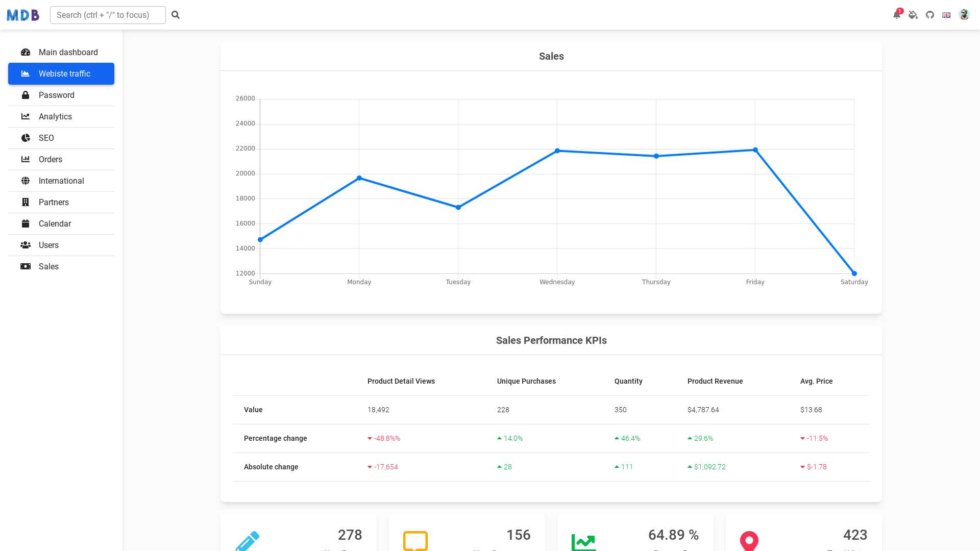Click the Analytics sidebar icon
The height and width of the screenshot is (551, 980).
[26, 116]
